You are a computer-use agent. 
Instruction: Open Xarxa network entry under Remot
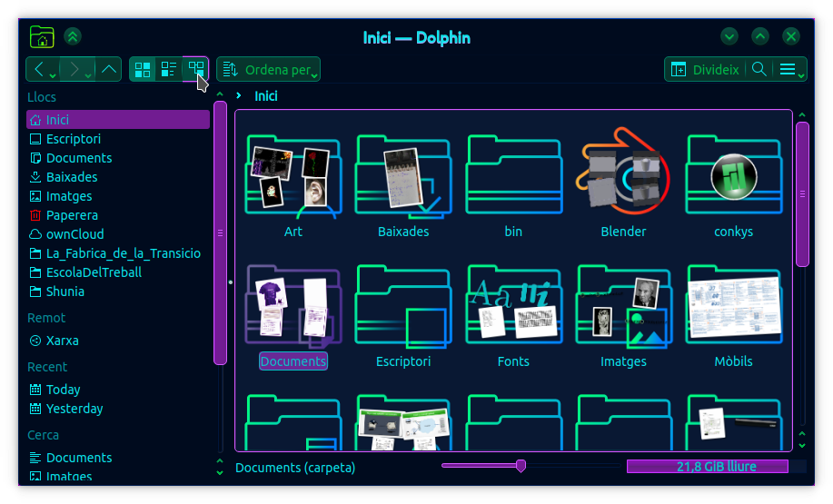click(x=118, y=341)
